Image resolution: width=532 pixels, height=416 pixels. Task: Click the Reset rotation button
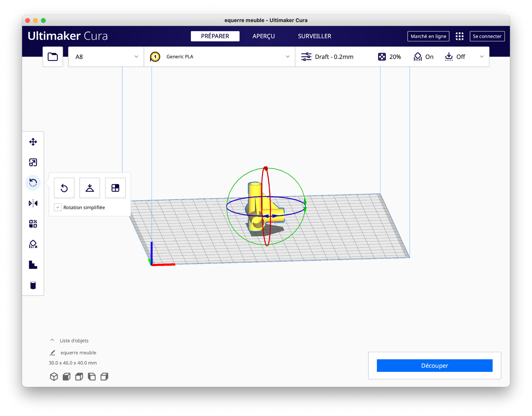tap(64, 188)
